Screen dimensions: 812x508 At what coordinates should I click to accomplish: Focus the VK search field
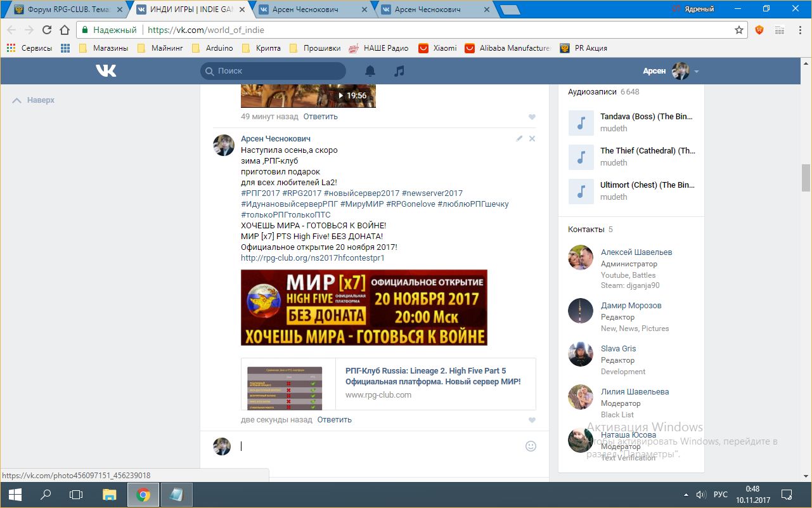[273, 71]
